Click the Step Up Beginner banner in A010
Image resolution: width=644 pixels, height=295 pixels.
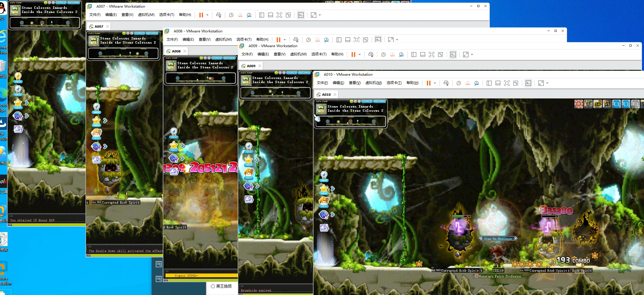tap(498, 239)
